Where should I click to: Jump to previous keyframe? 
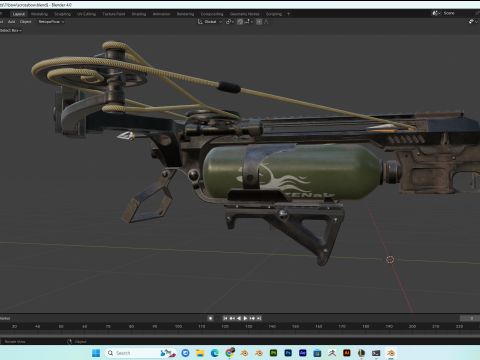[232, 318]
